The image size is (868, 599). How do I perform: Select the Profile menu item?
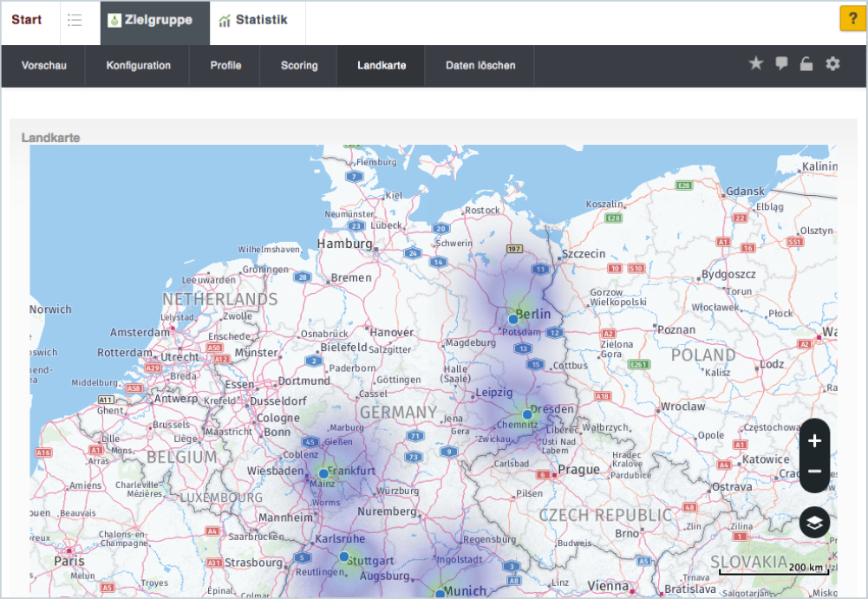click(x=225, y=66)
